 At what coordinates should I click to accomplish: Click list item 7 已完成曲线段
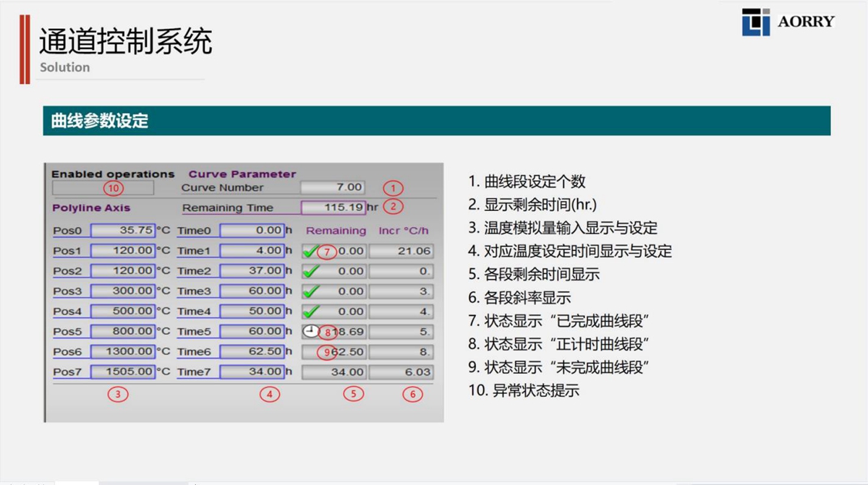558,321
